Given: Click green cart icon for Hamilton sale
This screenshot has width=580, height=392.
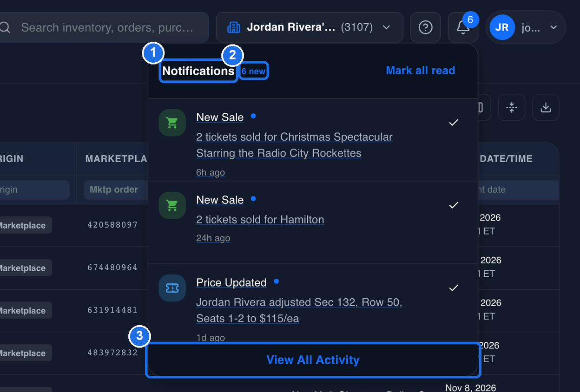Looking at the screenshot, I should tap(172, 205).
